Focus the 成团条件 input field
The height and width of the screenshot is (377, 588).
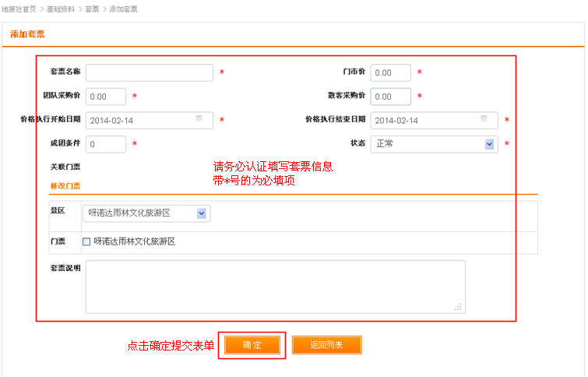coord(105,144)
